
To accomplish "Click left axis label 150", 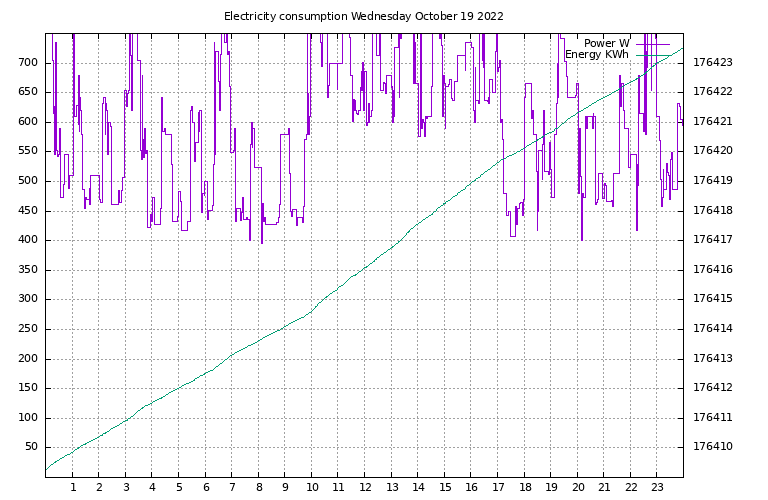I will pos(28,388).
